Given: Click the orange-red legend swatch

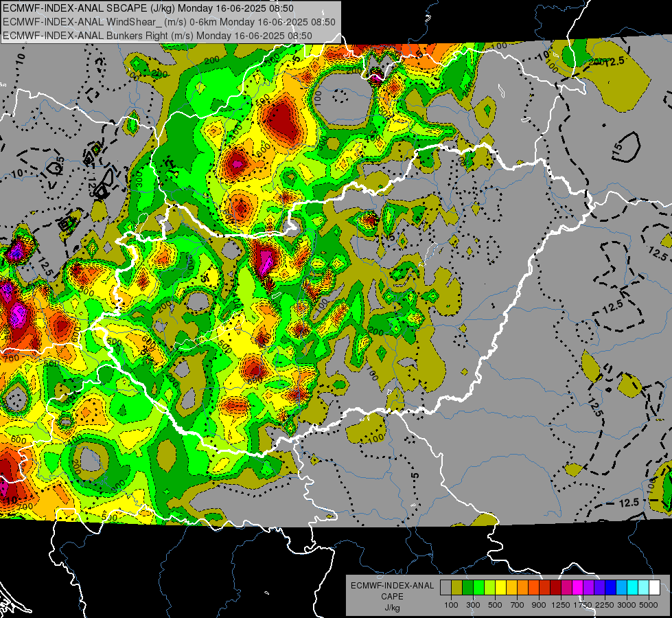Looking at the screenshot, I should pos(534,588).
